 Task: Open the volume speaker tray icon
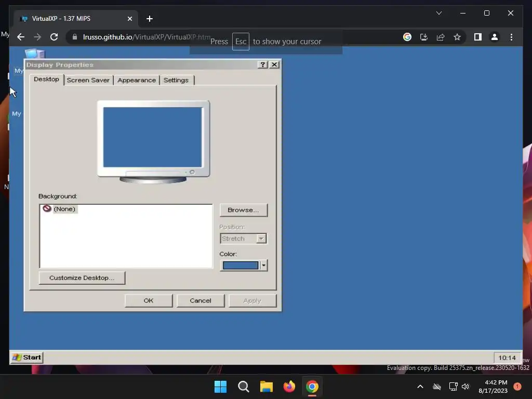pyautogui.click(x=465, y=387)
